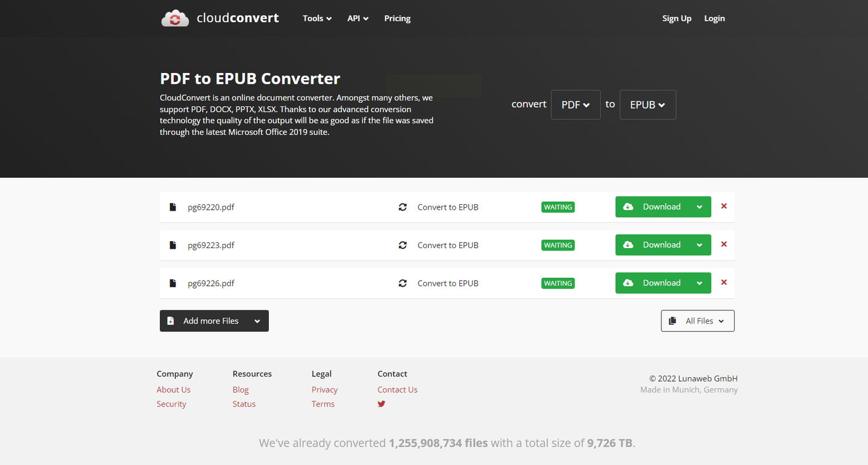Click the convert arrows icon in pg69223.pdf row
The image size is (868, 465).
(x=403, y=245)
